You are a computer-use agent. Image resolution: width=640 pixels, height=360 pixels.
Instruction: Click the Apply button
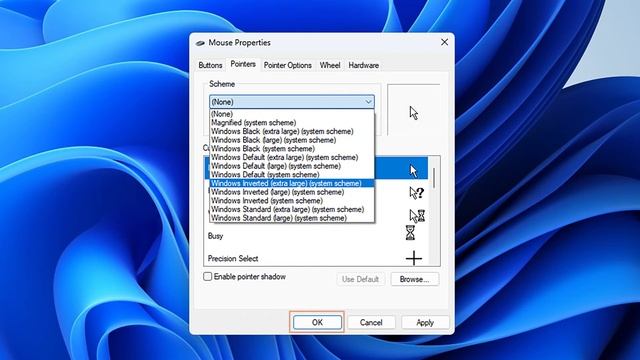[x=425, y=322]
